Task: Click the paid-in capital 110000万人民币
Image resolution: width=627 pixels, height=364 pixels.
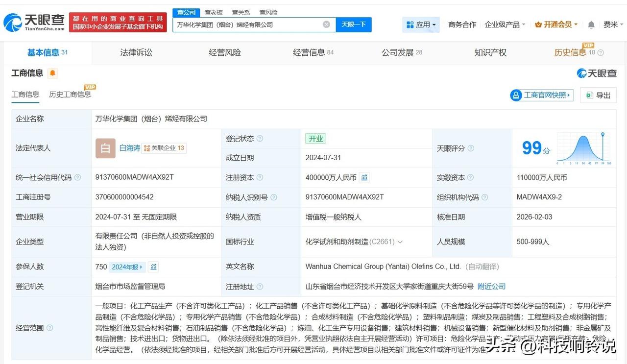Action: [x=542, y=178]
